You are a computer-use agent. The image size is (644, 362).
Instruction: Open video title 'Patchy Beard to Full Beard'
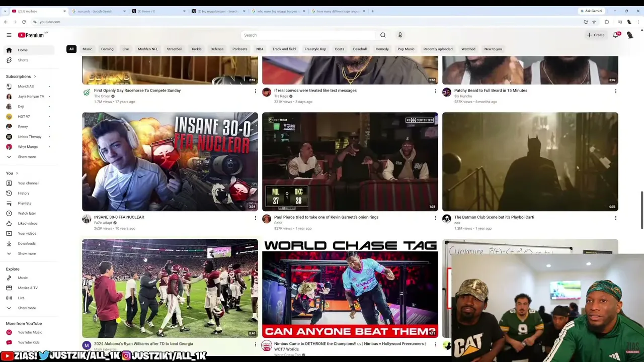(x=491, y=90)
